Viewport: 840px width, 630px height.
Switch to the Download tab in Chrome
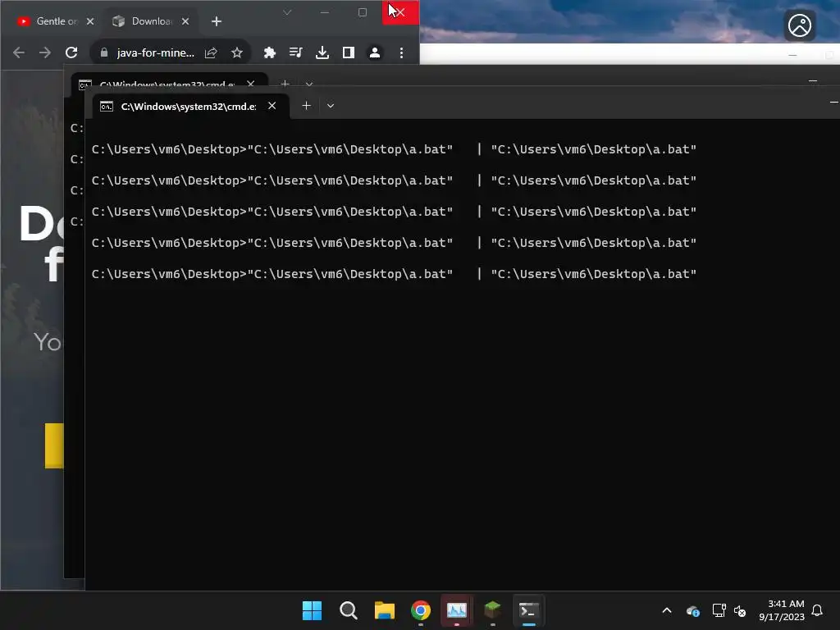pos(146,21)
